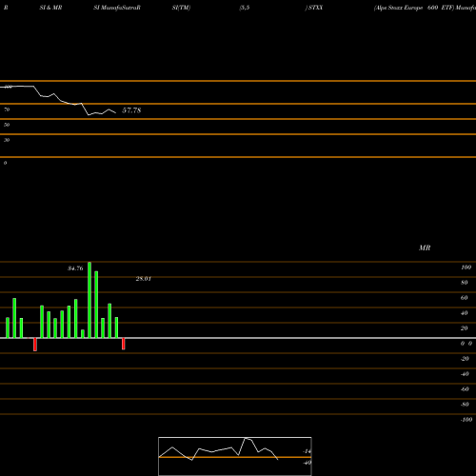Click the -40 tick on MR axis
The height and width of the screenshot is (476, 476).
(x=465, y=374)
